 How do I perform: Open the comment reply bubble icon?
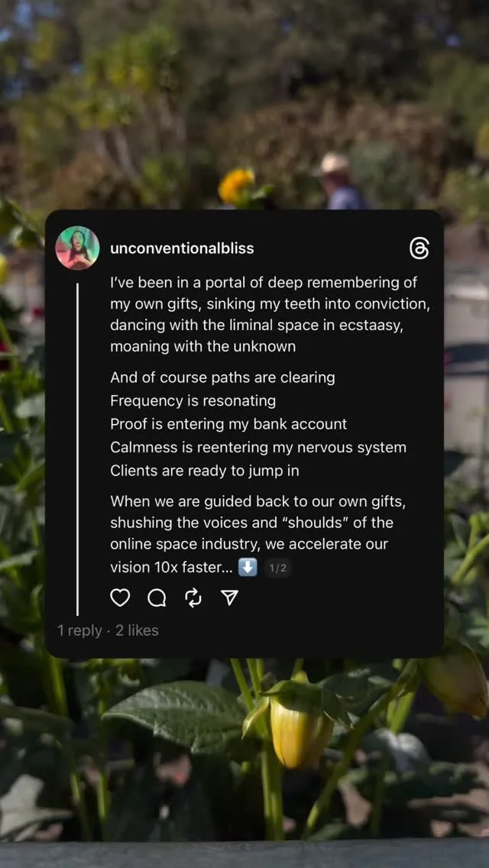[x=157, y=598]
